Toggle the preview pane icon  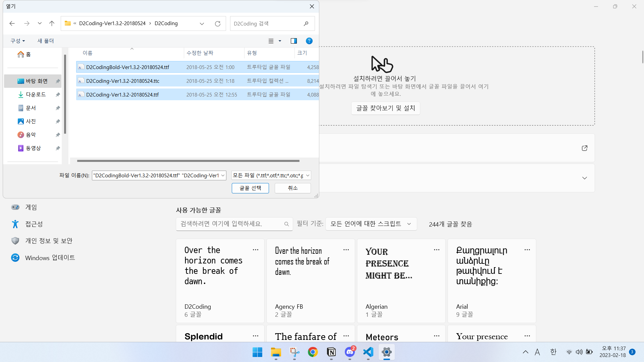pos(294,41)
